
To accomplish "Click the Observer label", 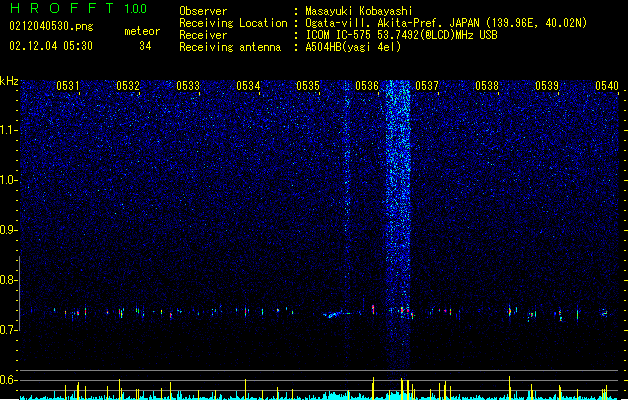I will (203, 11).
